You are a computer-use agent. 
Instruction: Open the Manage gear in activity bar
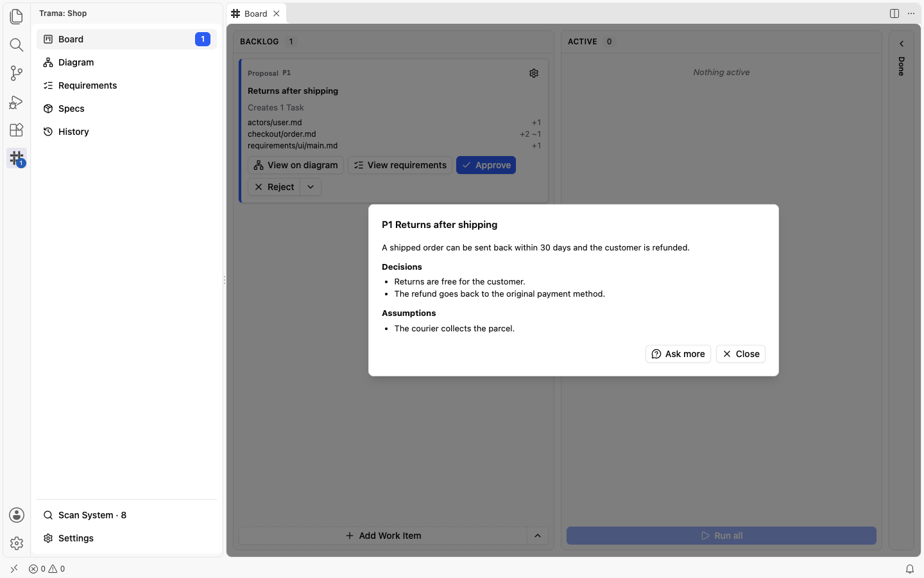(17, 543)
